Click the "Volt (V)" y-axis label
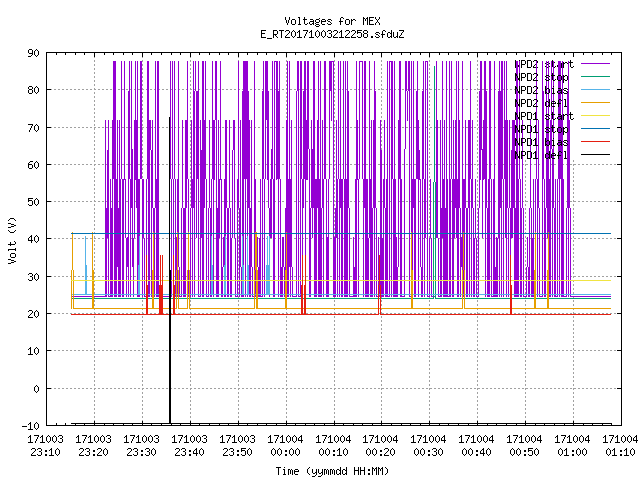Screen dimensions: 640x480 click(12, 240)
